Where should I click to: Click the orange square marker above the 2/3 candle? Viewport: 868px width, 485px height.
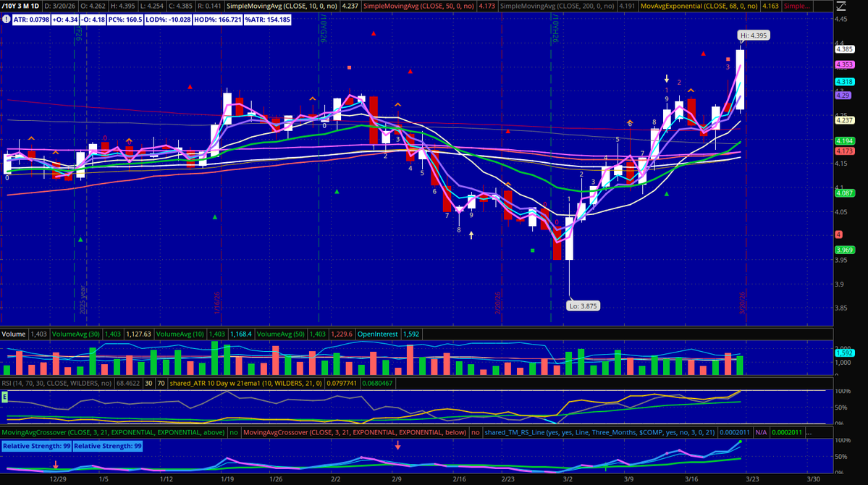point(350,67)
